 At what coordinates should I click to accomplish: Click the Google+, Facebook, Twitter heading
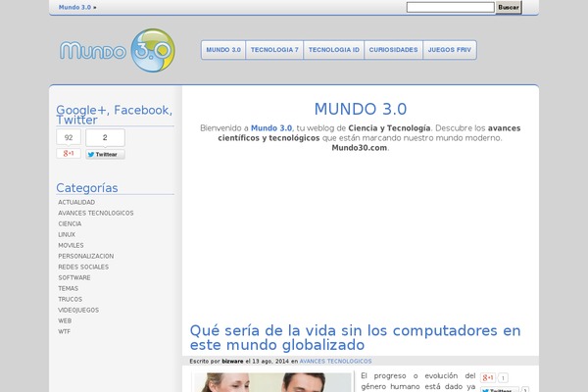(115, 115)
